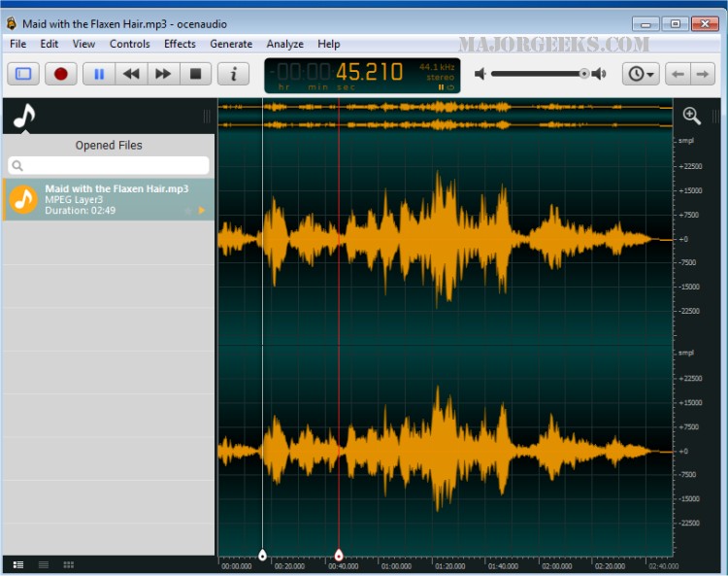Image resolution: width=728 pixels, height=576 pixels.
Task: Open the Effects menu
Action: (x=180, y=44)
